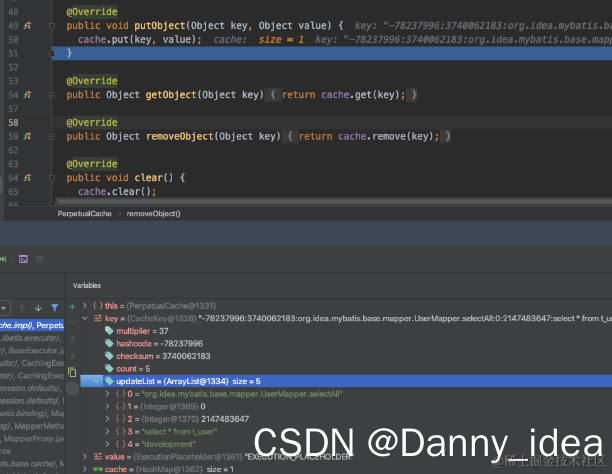Select the MapperProxy.java stack frame

click(32, 438)
